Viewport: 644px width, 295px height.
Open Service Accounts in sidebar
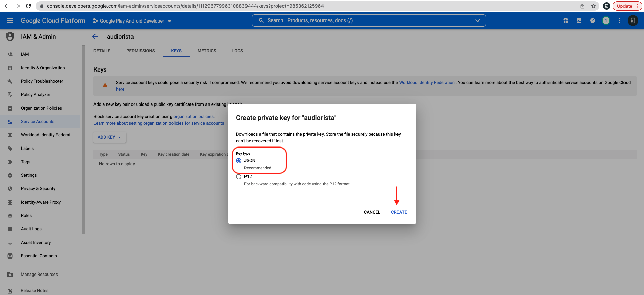(x=40, y=121)
